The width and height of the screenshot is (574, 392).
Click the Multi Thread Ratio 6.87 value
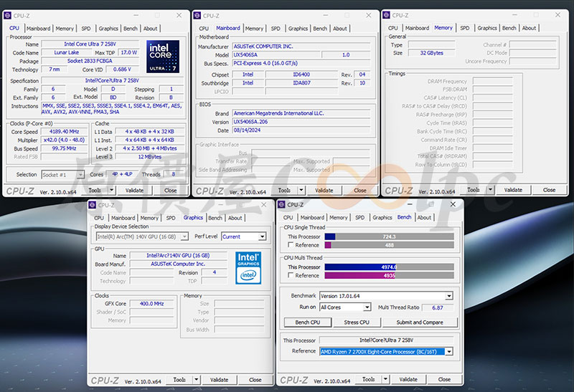coord(438,307)
